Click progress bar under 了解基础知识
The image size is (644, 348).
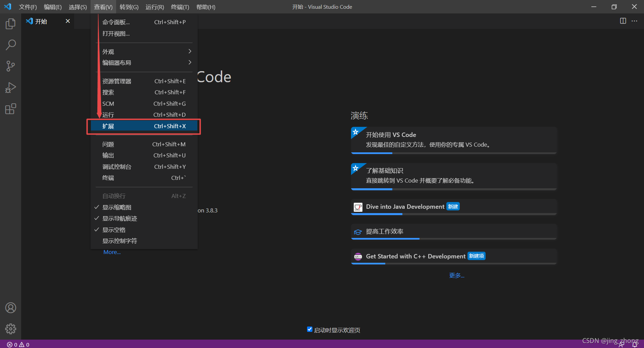(x=454, y=189)
